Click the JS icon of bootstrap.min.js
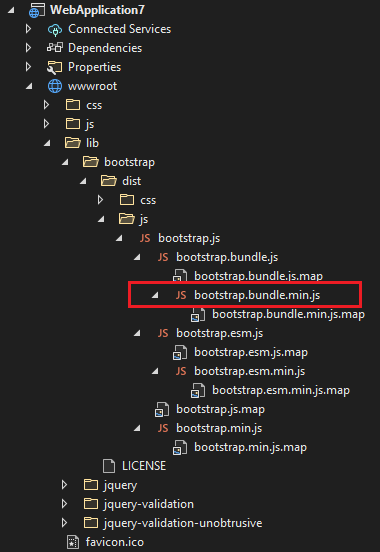 coord(163,428)
